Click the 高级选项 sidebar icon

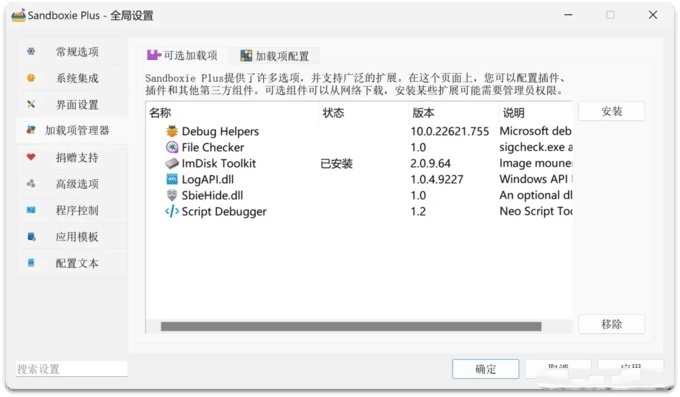31,184
